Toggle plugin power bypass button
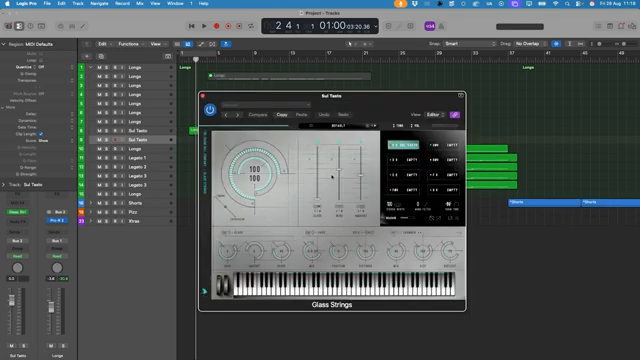 click(x=210, y=109)
